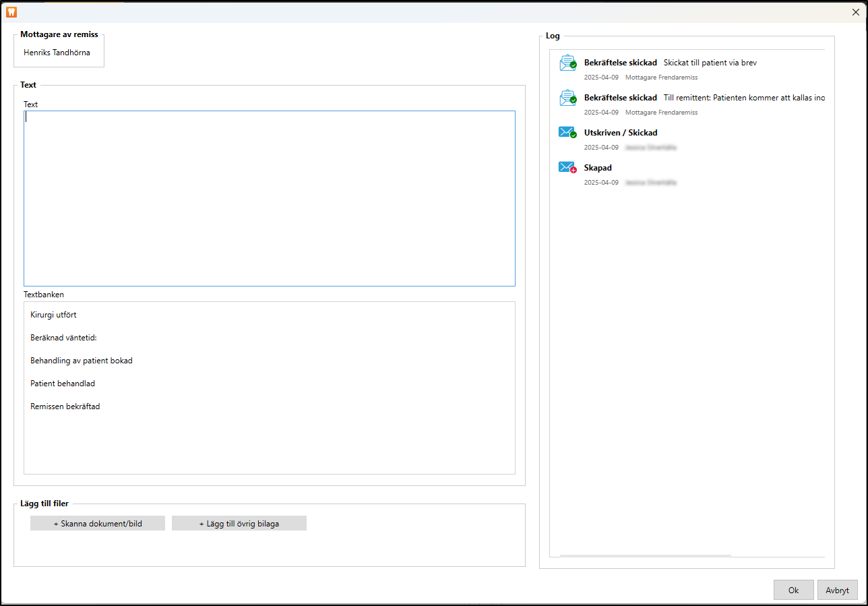Close the referral dialog window
Image resolution: width=868 pixels, height=606 pixels.
(856, 11)
